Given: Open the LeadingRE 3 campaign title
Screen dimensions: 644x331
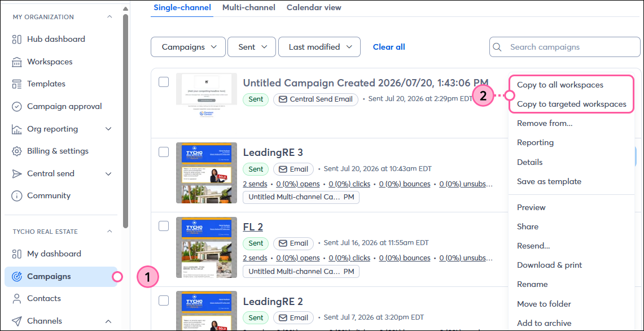Looking at the screenshot, I should [x=273, y=153].
